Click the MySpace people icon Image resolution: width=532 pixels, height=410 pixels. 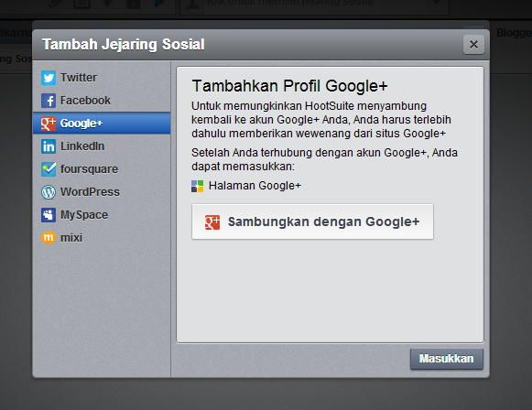[x=49, y=215]
